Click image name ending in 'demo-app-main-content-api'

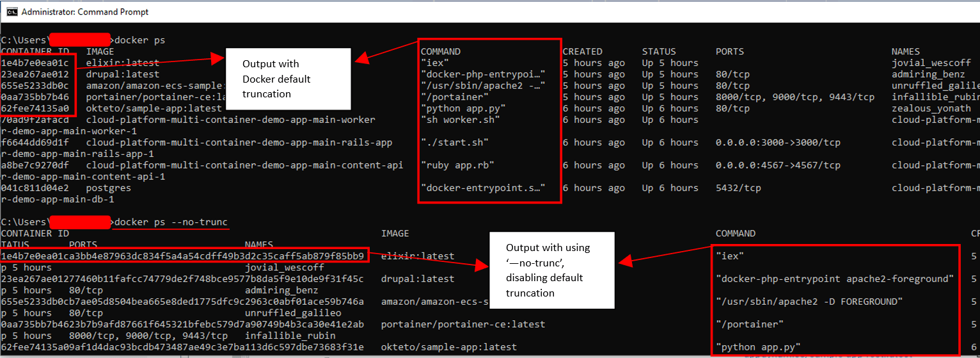[245, 165]
